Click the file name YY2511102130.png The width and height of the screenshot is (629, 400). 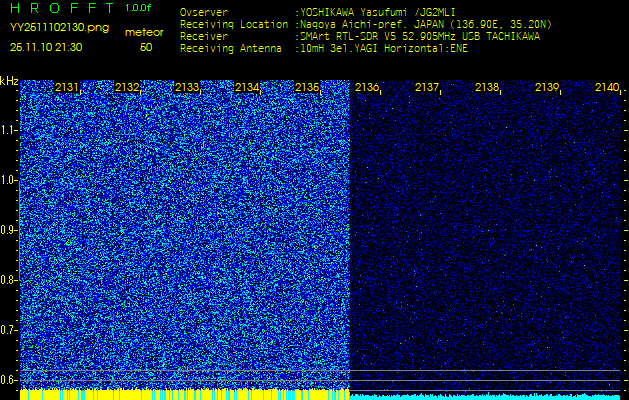[59, 28]
